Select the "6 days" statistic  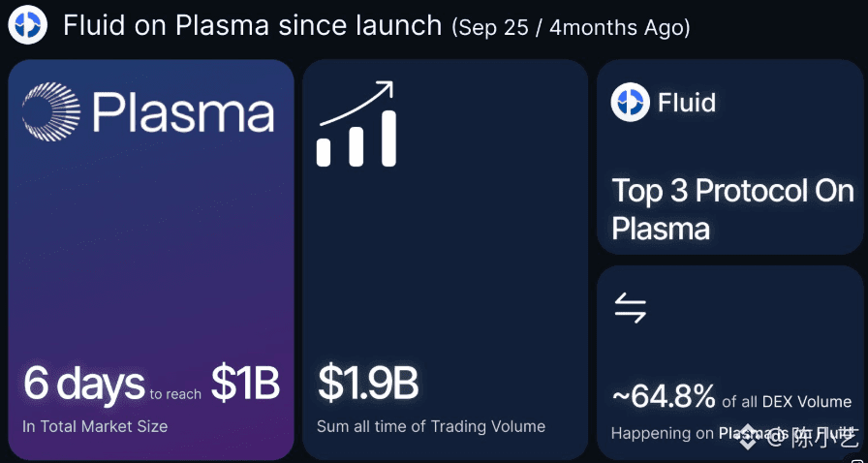tap(83, 384)
